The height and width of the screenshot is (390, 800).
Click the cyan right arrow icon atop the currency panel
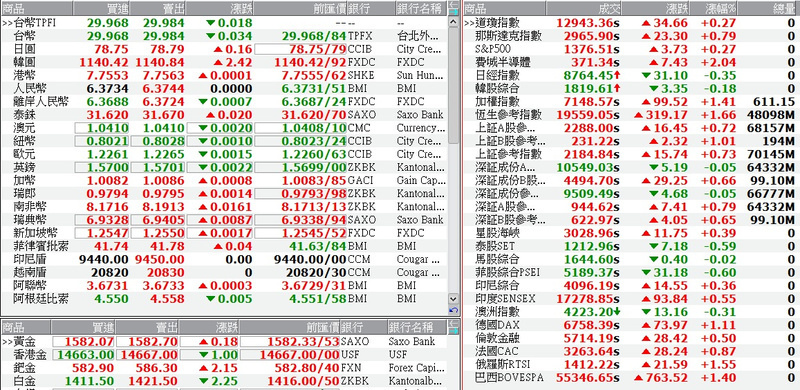[453, 11]
